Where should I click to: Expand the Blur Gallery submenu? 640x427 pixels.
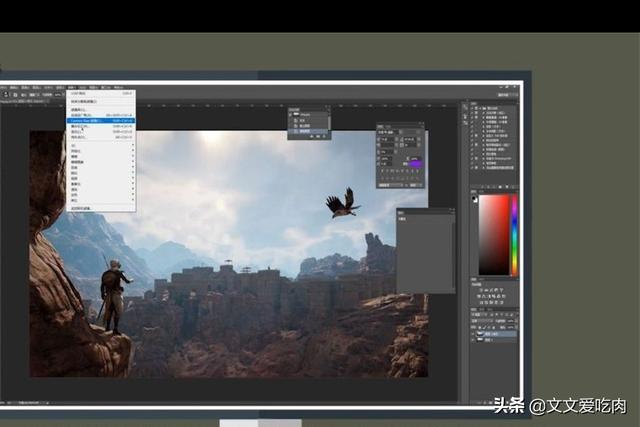pos(101,162)
